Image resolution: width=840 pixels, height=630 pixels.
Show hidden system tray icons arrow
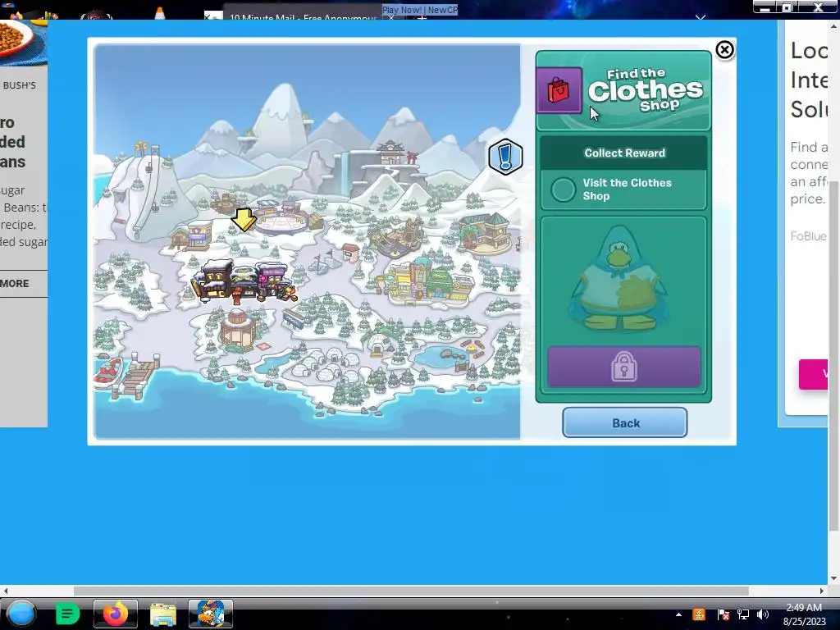coord(678,614)
